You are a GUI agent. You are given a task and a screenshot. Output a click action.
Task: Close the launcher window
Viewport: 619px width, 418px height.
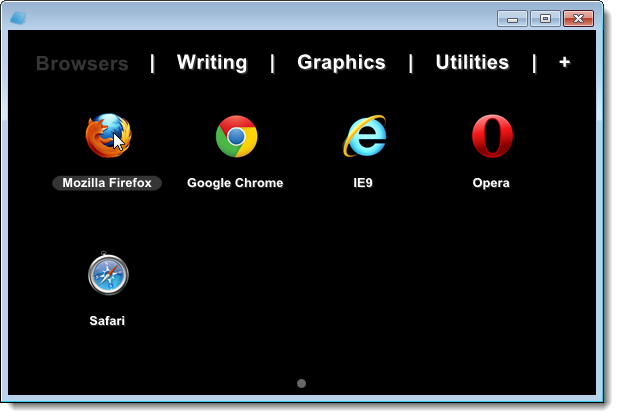click(578, 19)
